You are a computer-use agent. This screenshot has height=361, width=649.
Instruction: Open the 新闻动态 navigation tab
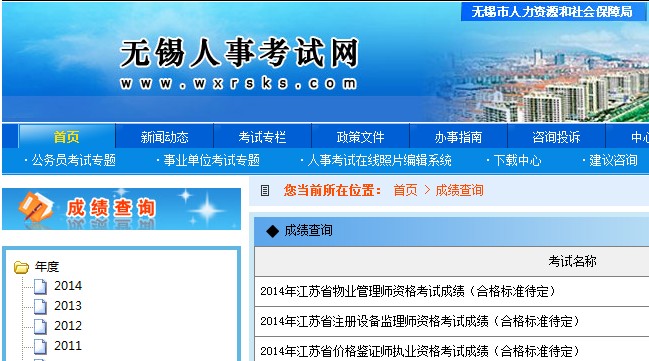tap(164, 137)
